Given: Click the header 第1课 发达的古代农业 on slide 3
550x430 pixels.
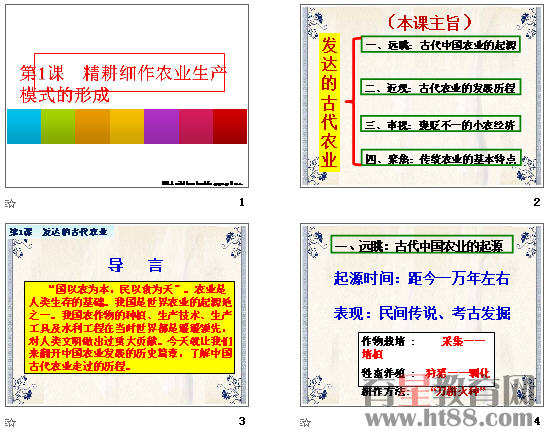Looking at the screenshot, I should (58, 231).
